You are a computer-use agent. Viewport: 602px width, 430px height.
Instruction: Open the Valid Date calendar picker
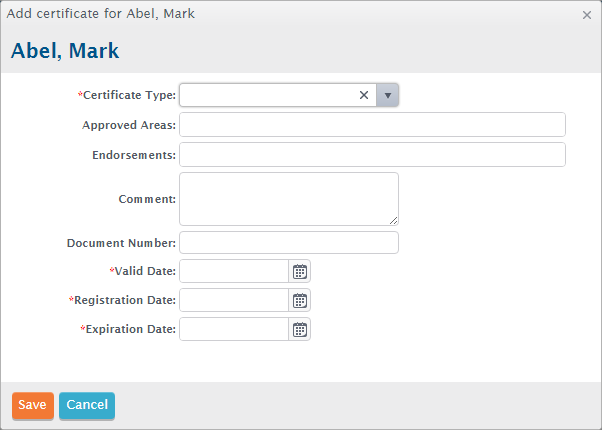[299, 271]
